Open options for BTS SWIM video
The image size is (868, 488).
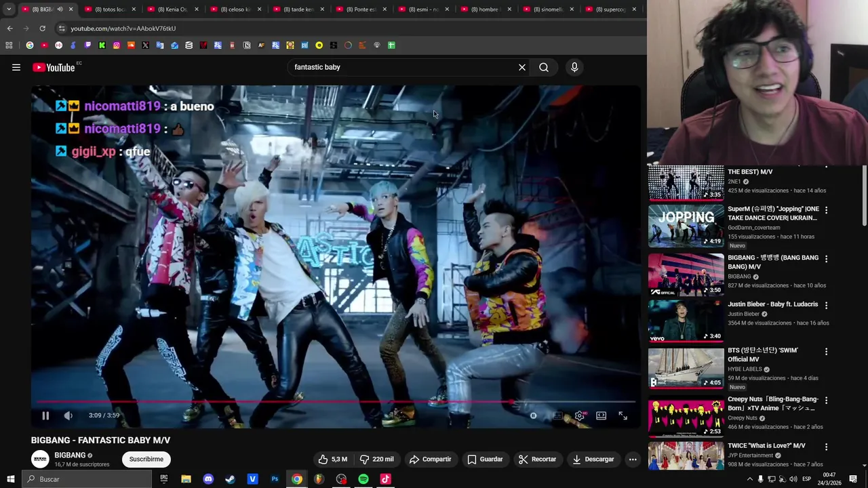(826, 351)
